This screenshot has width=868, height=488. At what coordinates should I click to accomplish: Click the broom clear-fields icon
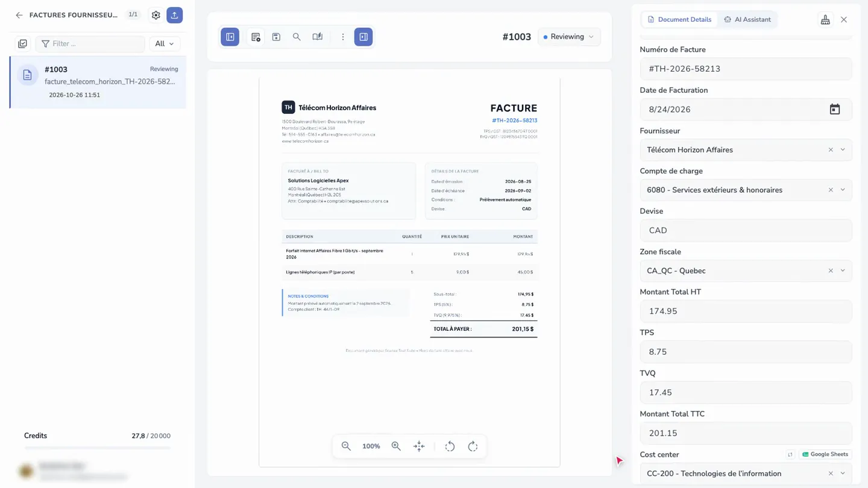coord(825,20)
